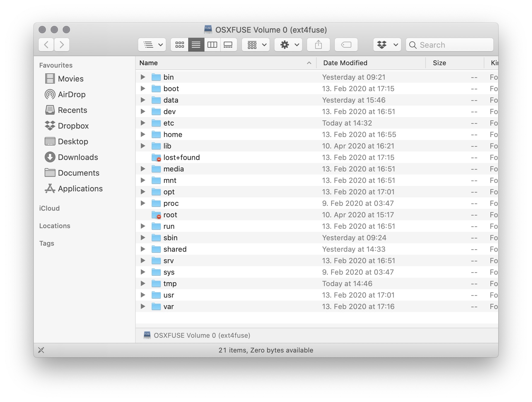Open Recents in the sidebar

click(x=66, y=110)
